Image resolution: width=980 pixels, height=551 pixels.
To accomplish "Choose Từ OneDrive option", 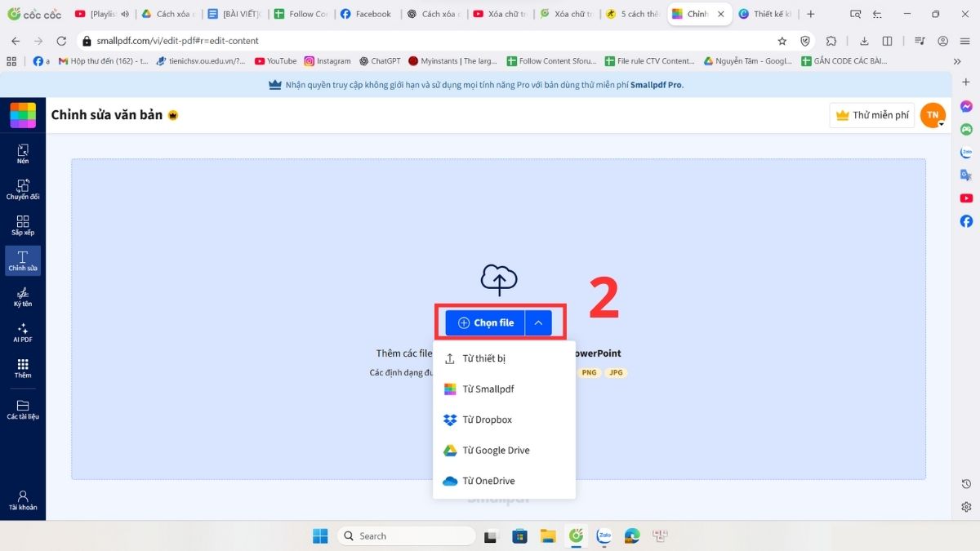I will pyautogui.click(x=504, y=481).
